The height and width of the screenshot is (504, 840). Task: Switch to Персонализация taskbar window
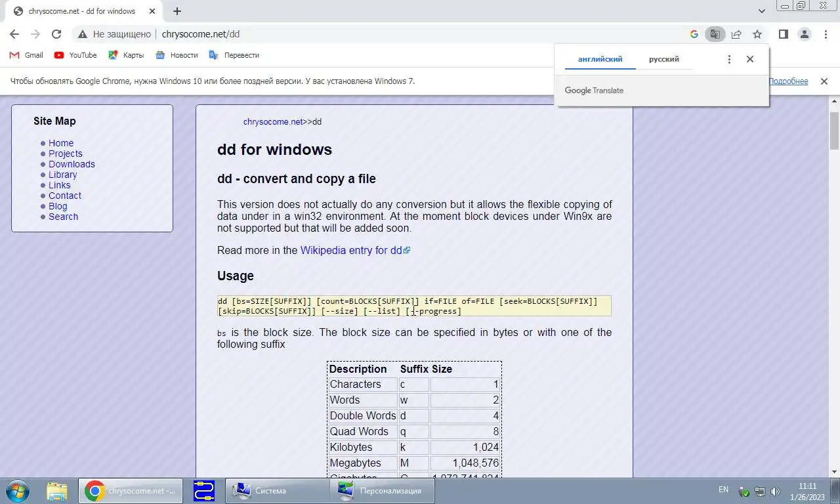pyautogui.click(x=382, y=490)
